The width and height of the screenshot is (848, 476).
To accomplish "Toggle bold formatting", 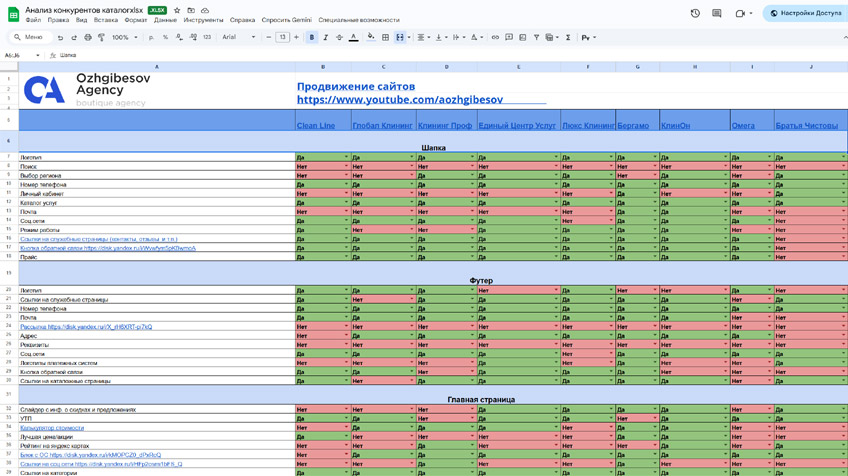I will pyautogui.click(x=312, y=38).
